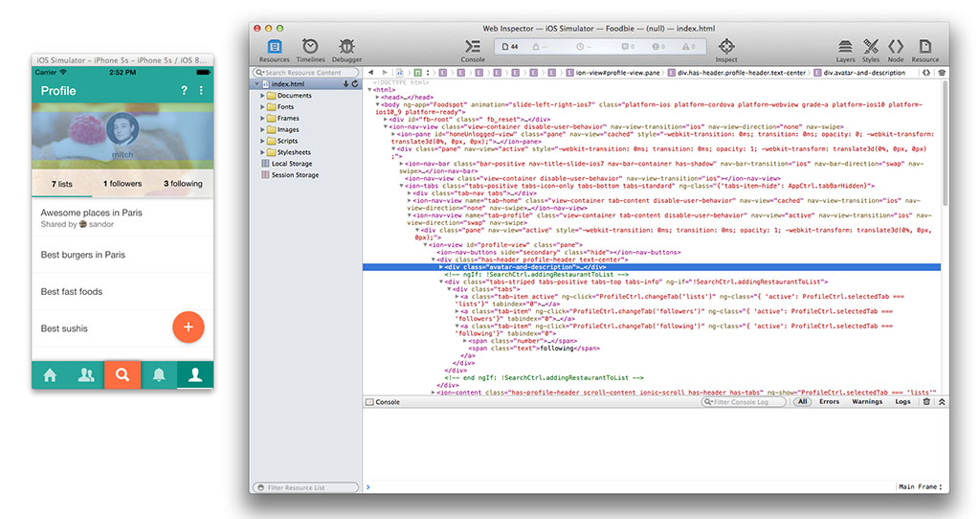Screen dimensions: 980x519
Task: Filter console to show Warnings
Action: click(867, 402)
